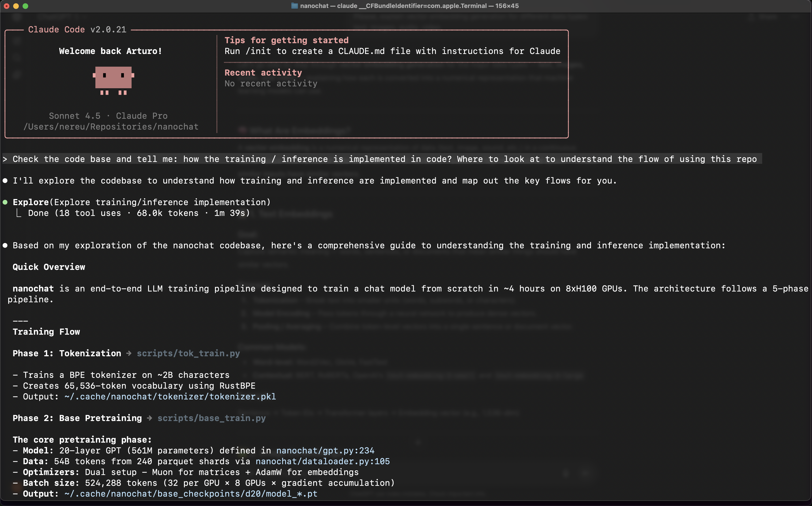Image resolution: width=812 pixels, height=506 pixels.
Task: Click the white bullet beside 'I'll explore'
Action: click(x=5, y=181)
